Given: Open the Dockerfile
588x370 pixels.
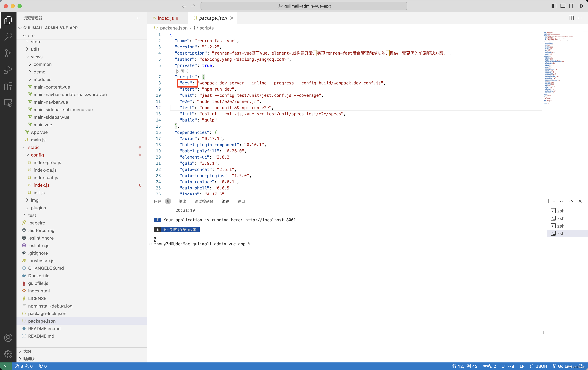Looking at the screenshot, I should tap(82, 276).
